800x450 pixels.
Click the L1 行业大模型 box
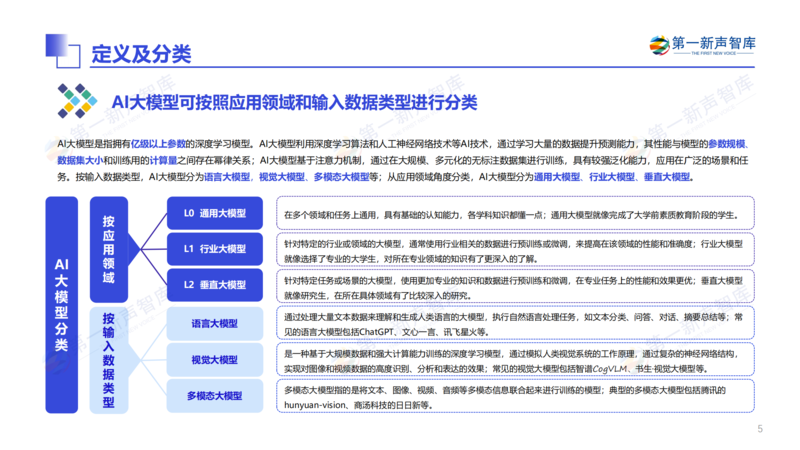(215, 249)
